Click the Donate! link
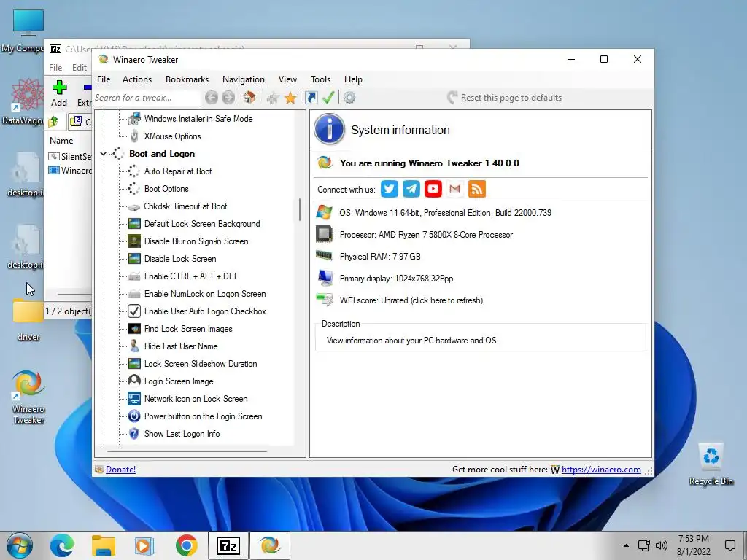Screen dimensions: 747x560 (x=120, y=470)
